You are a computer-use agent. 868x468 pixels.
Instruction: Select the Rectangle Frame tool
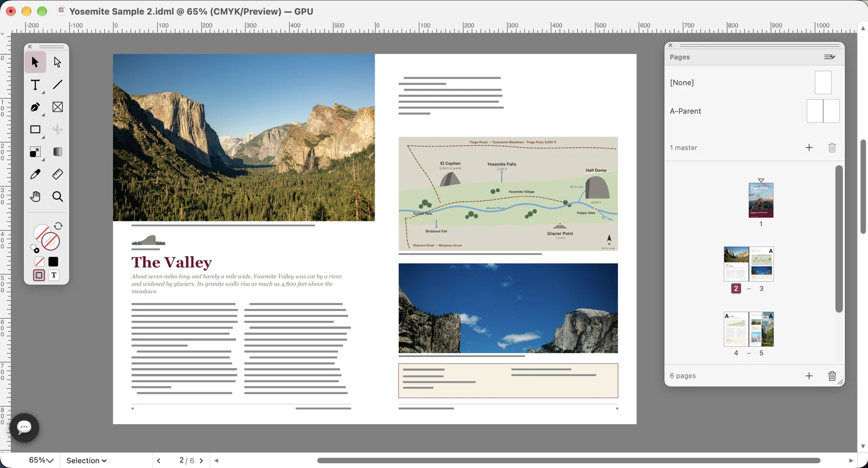coord(57,107)
